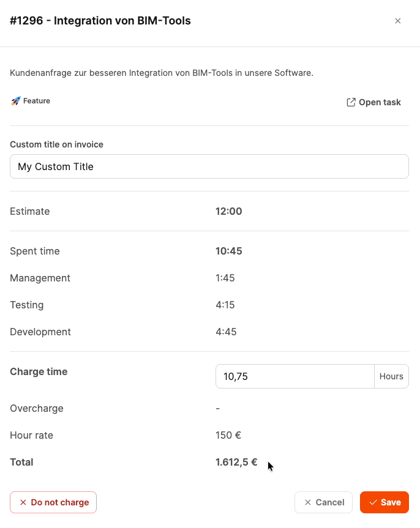This screenshot has width=420, height=528.
Task: Click the Development time value 4:45
Action: pos(226,332)
